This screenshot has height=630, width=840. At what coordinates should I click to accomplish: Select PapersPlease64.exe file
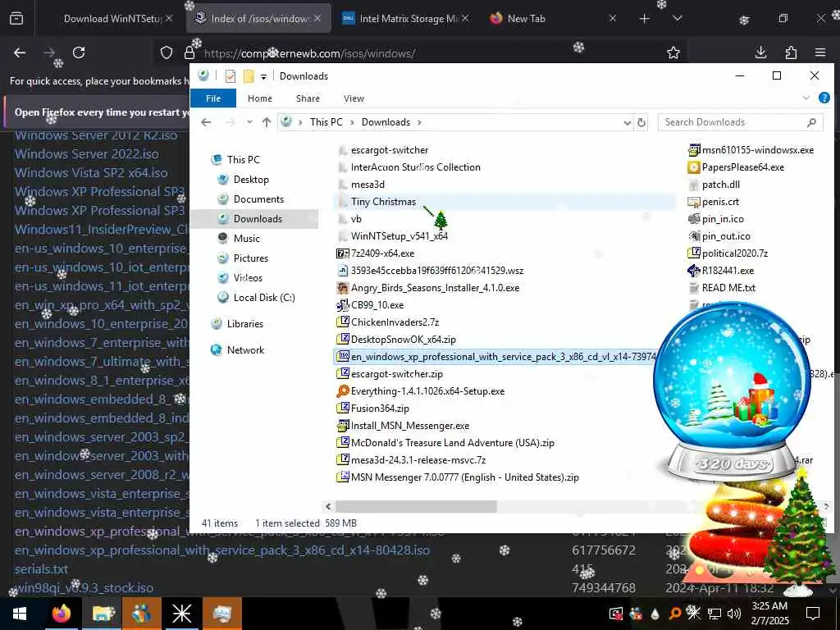[742, 167]
